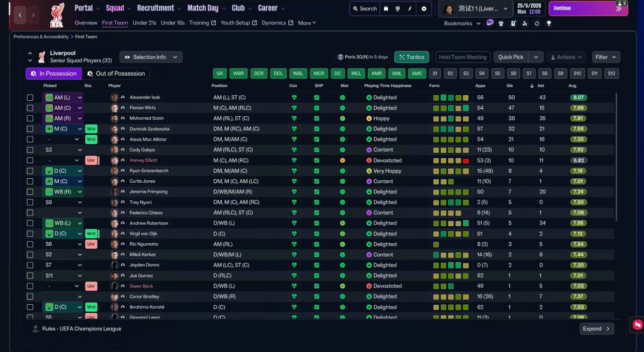Go back with the left arrow button
Image resolution: width=644 pixels, height=352 pixels.
(20, 15)
